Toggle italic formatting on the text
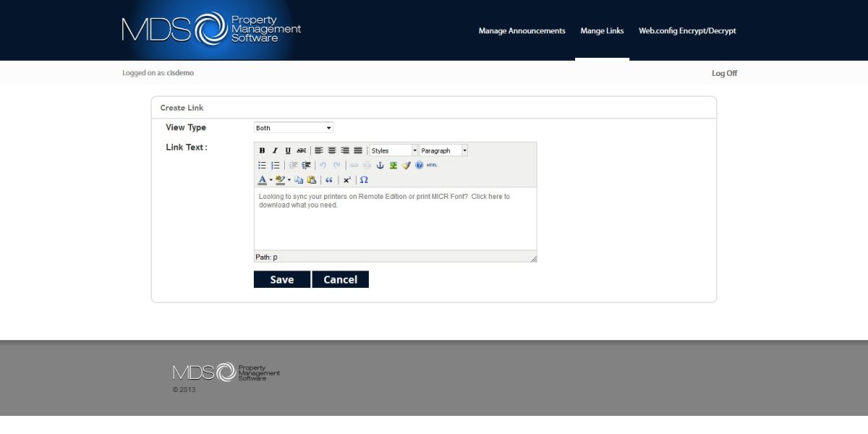The width and height of the screenshot is (868, 434). pyautogui.click(x=275, y=150)
